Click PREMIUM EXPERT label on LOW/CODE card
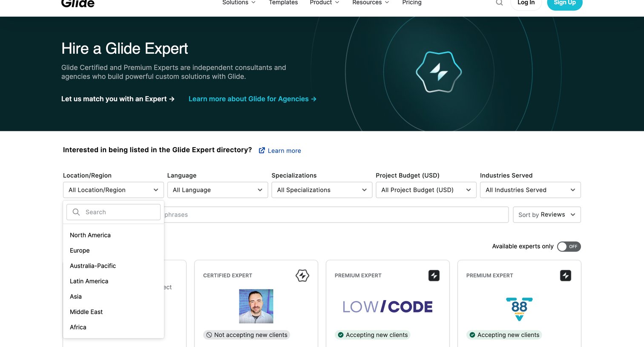Viewport: 644px width, 347px height. tap(358, 275)
